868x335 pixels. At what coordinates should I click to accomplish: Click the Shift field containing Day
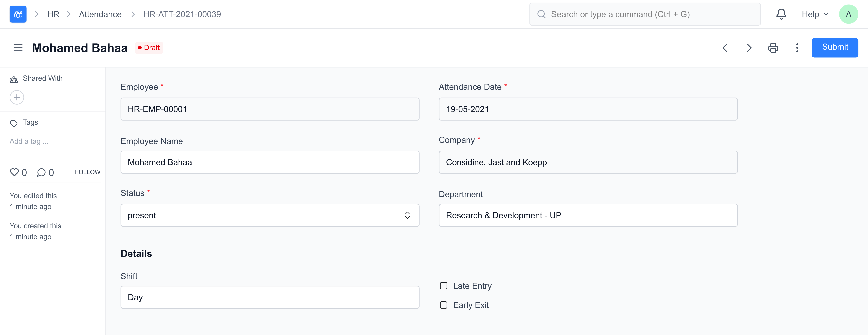270,297
